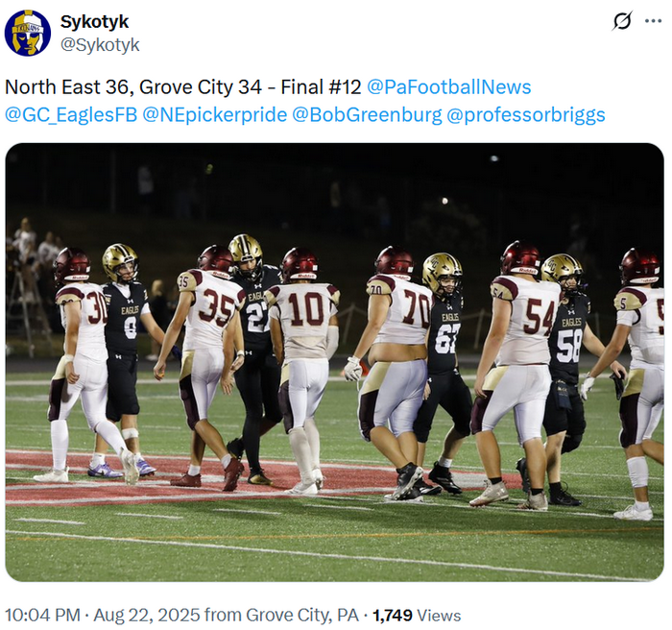Open the Sykotyk display name profile
The image size is (672, 630).
click(94, 21)
